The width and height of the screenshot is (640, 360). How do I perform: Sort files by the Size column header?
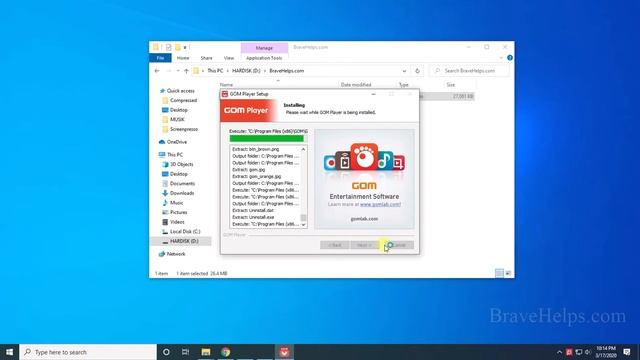(x=451, y=84)
